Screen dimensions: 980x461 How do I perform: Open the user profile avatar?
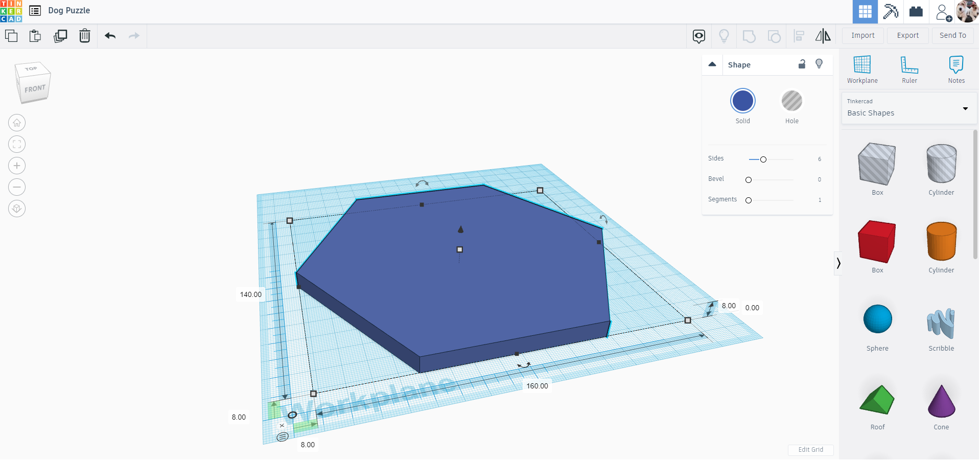(967, 11)
